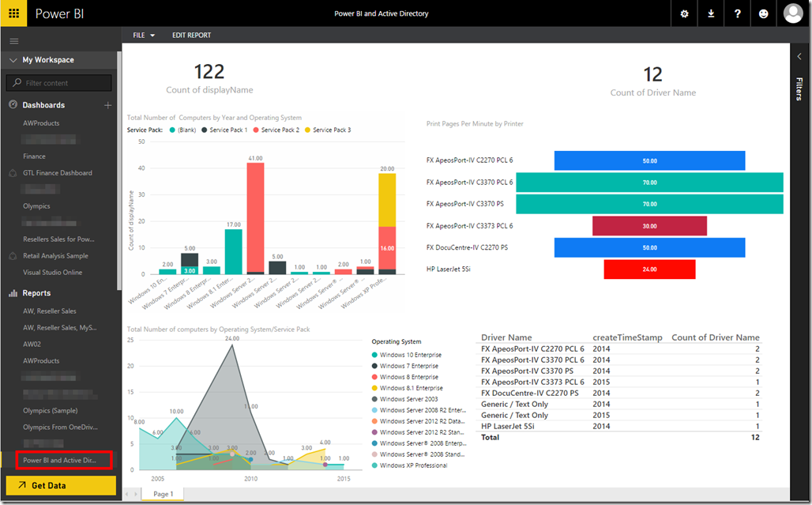Sort by createTimeStamp column header
The width and height of the screenshot is (812, 505).
627,337
